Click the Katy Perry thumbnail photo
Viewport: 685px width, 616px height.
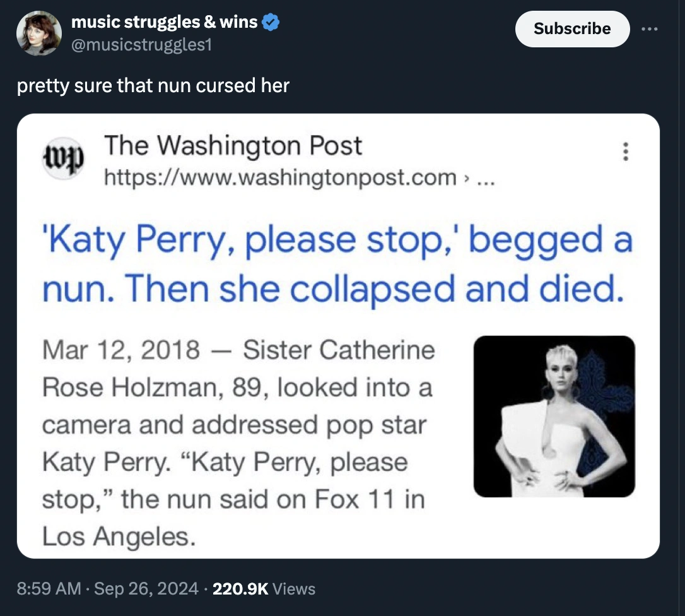click(554, 416)
